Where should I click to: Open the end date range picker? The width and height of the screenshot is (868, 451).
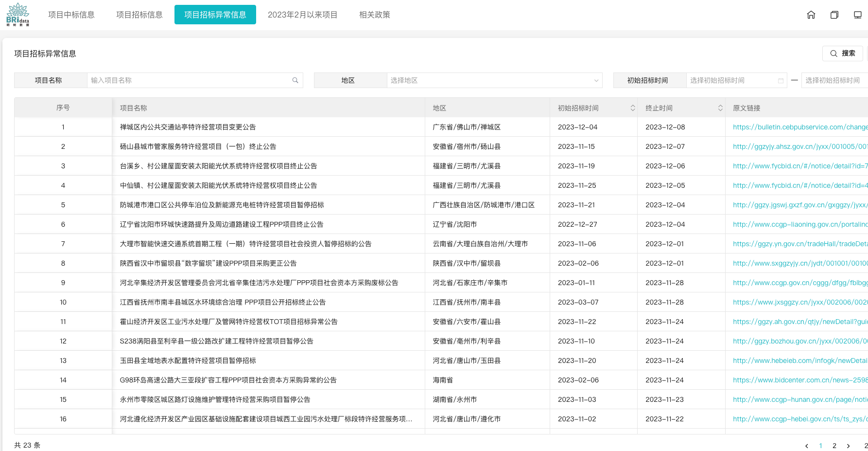(x=834, y=80)
